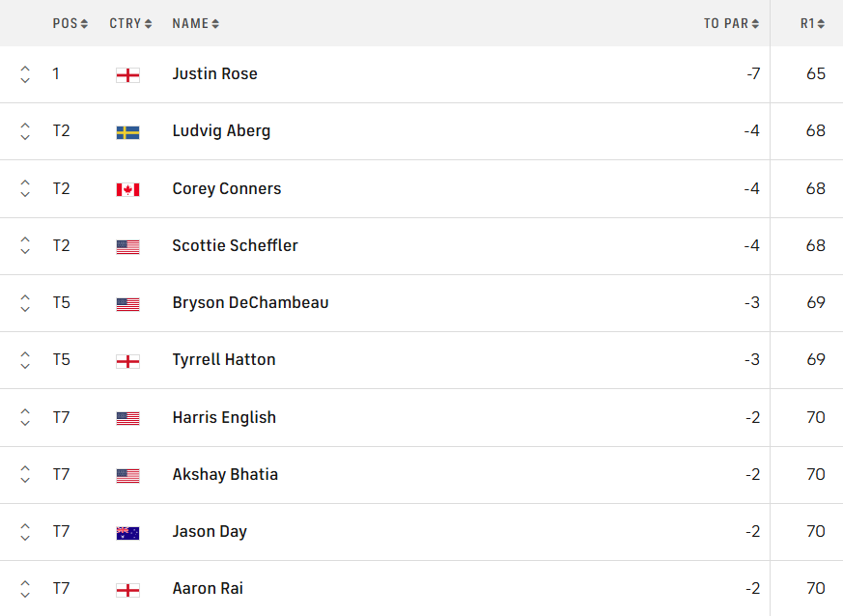Expand the Harris English row
The height and width of the screenshot is (616, 843).
[25, 418]
